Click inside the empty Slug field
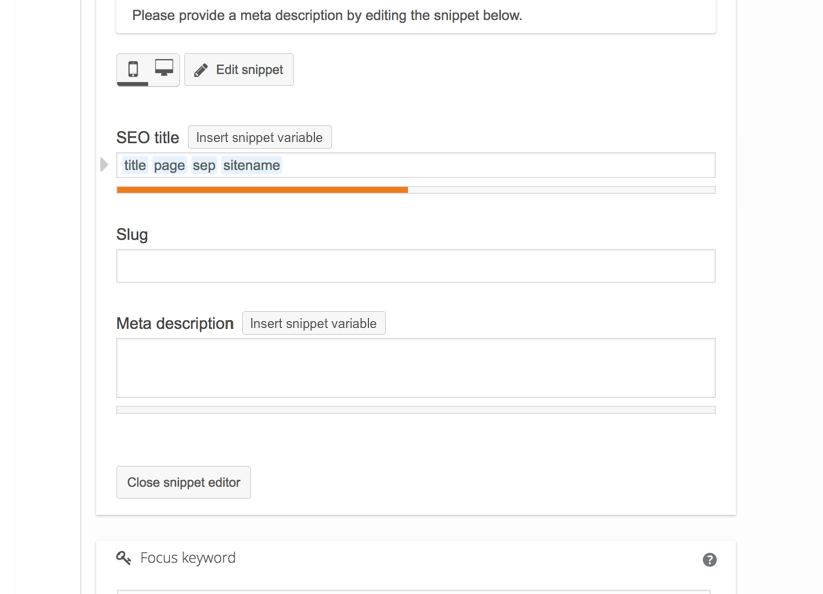823x594 pixels. (415, 265)
